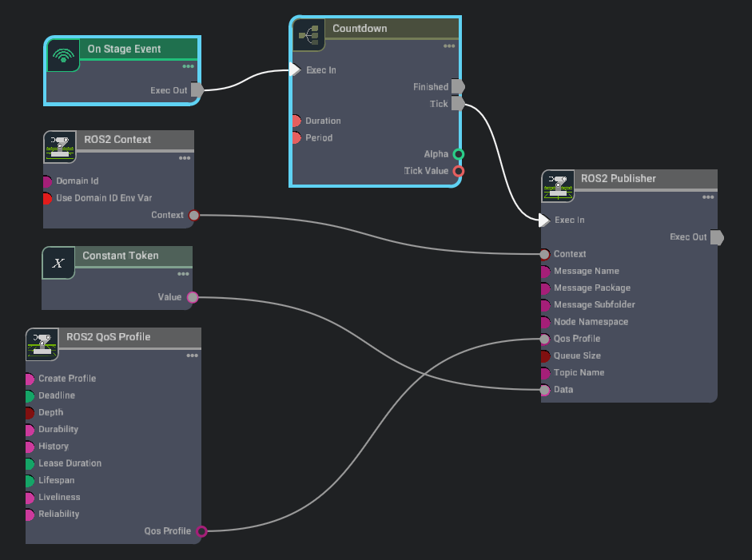Open the Countdown node options ellipsis

coord(449,46)
